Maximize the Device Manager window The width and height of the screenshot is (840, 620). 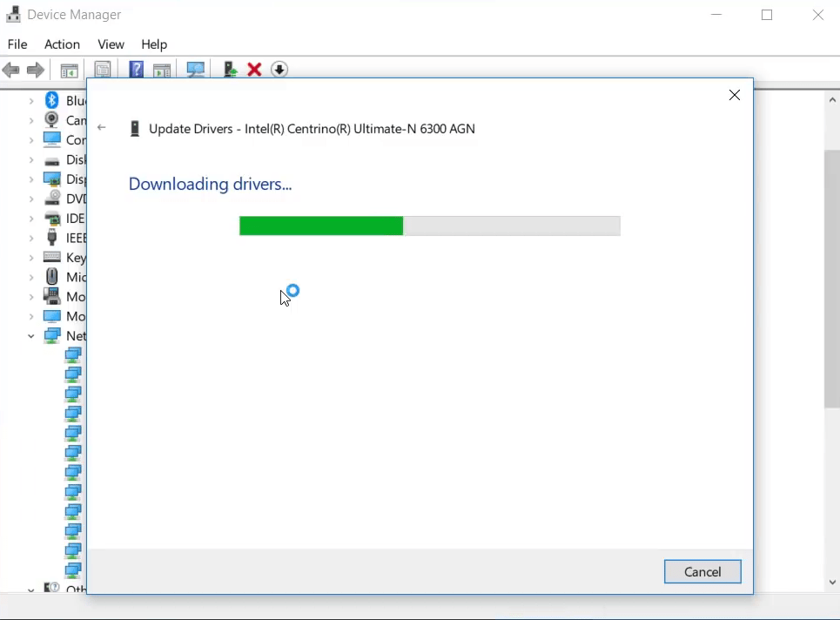click(x=767, y=15)
